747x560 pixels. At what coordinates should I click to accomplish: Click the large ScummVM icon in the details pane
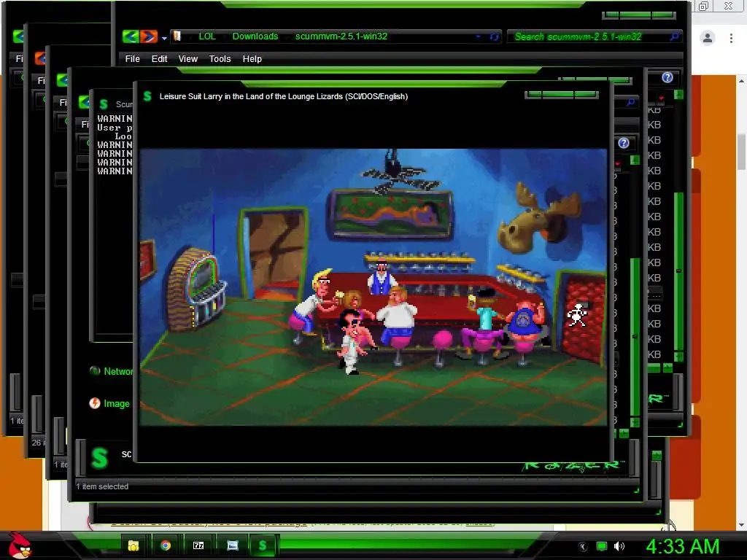point(99,458)
